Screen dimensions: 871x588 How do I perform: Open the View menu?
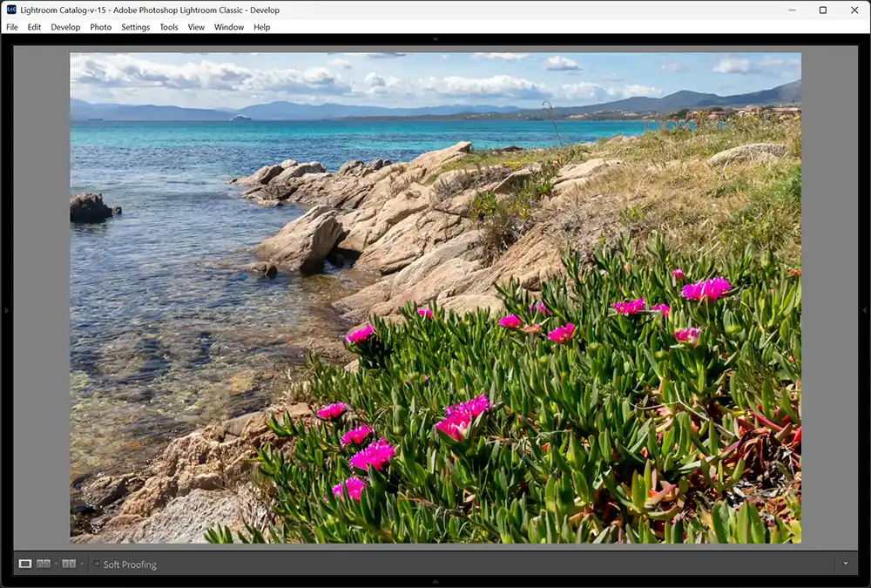coord(196,27)
